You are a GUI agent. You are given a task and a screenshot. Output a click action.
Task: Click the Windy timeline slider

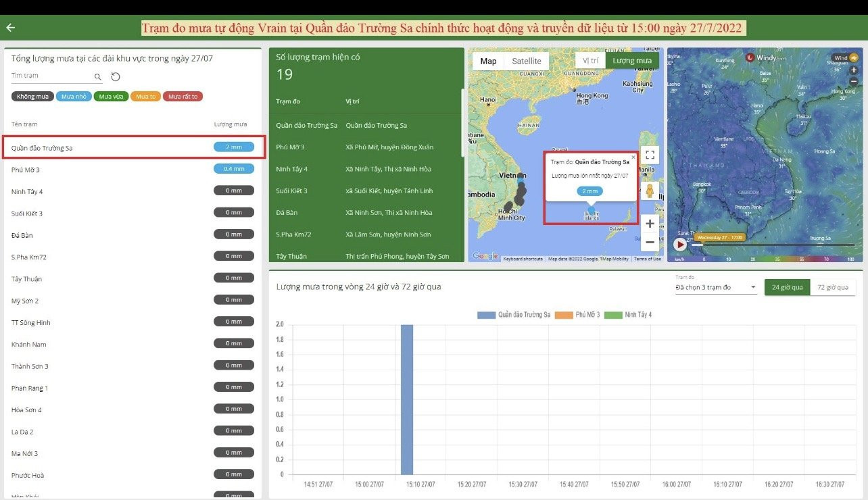coord(771,245)
